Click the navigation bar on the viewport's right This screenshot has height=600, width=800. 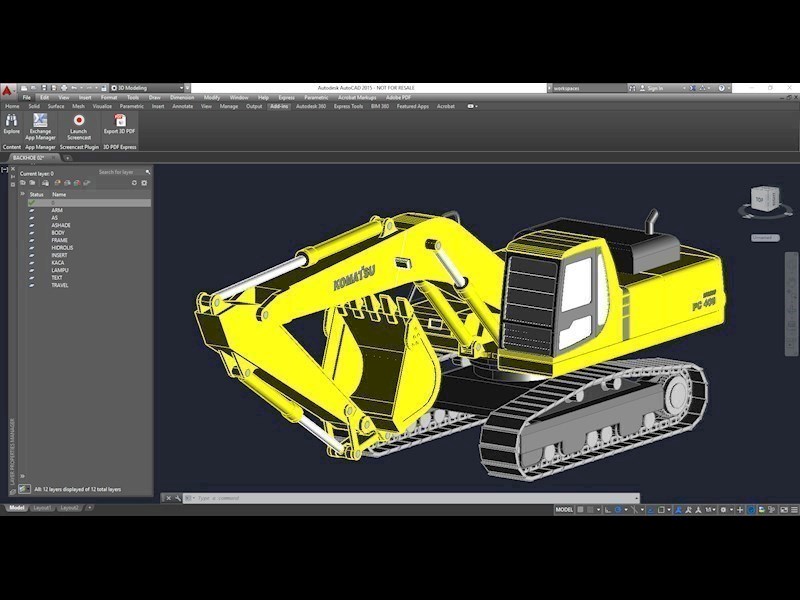click(x=791, y=303)
